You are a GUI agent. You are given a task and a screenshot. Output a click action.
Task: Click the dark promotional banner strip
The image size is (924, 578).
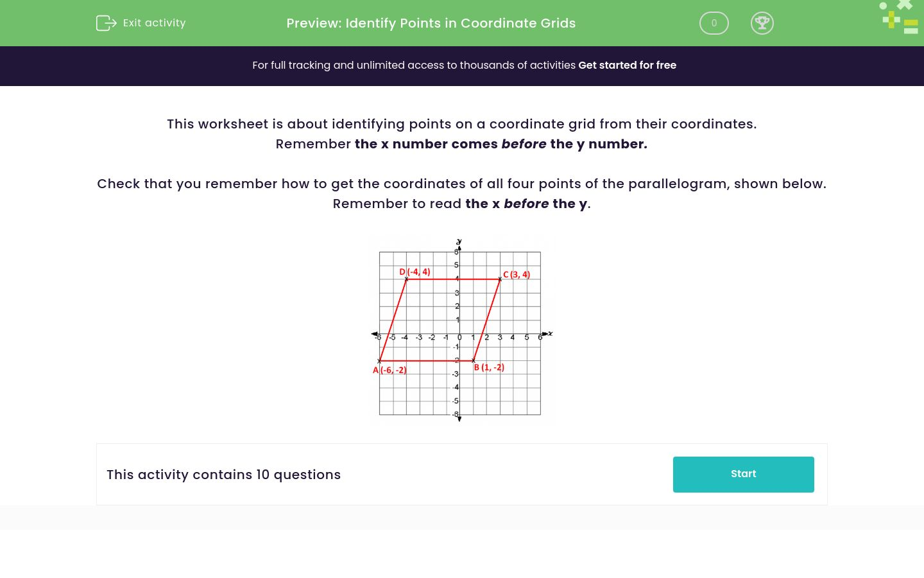(462, 66)
